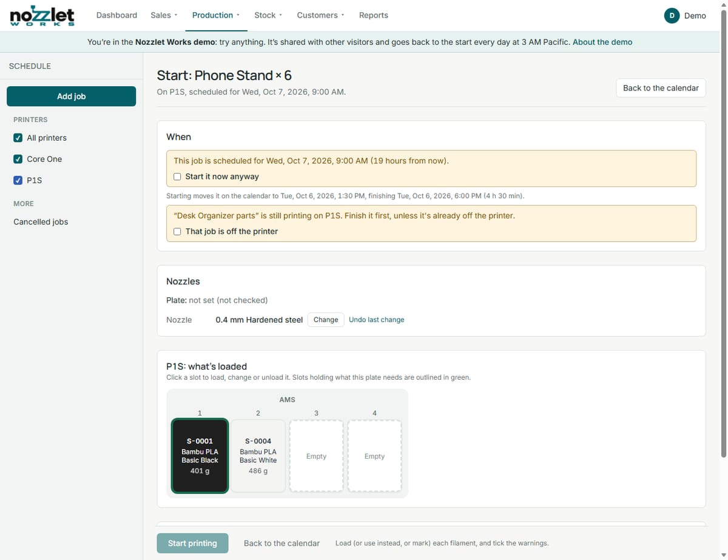The height and width of the screenshot is (560, 728).
Task: Click the nozzle Change button
Action: [x=326, y=320]
